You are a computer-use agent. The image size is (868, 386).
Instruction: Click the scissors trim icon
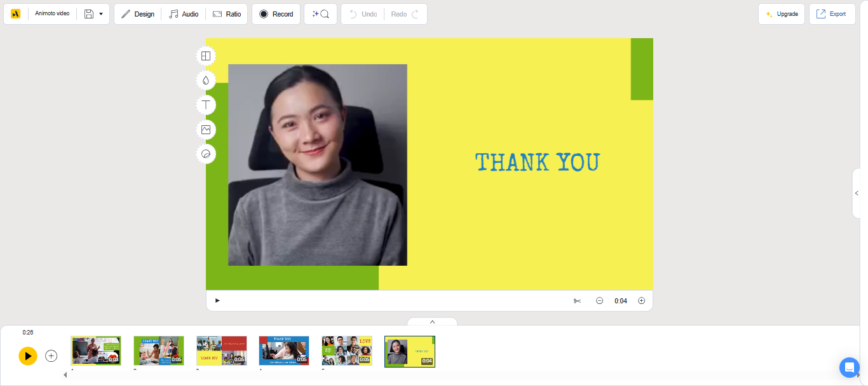tap(577, 301)
